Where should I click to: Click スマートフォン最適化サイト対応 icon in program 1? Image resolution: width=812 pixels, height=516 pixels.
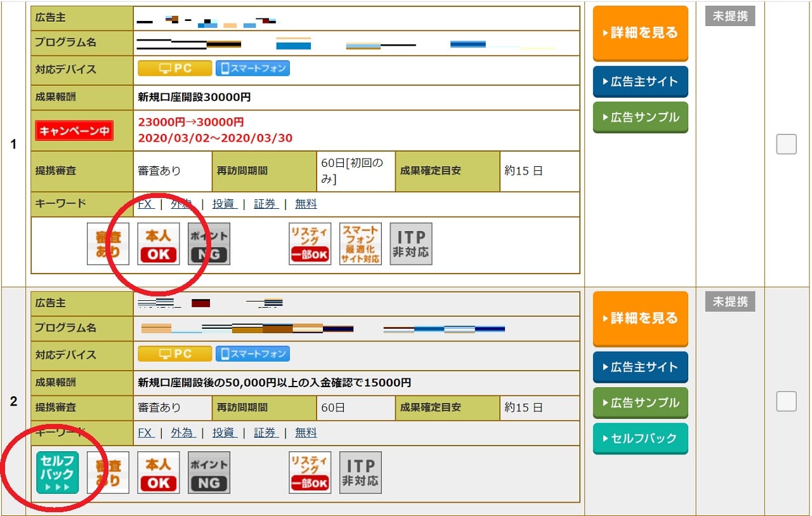point(360,244)
